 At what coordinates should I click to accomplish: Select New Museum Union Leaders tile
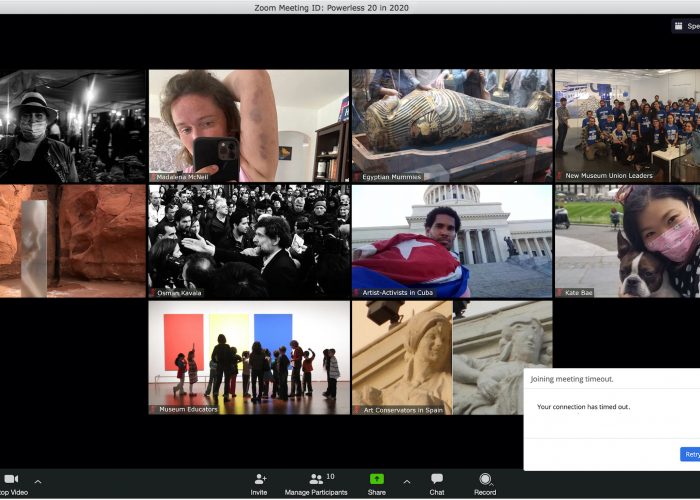[x=627, y=125]
